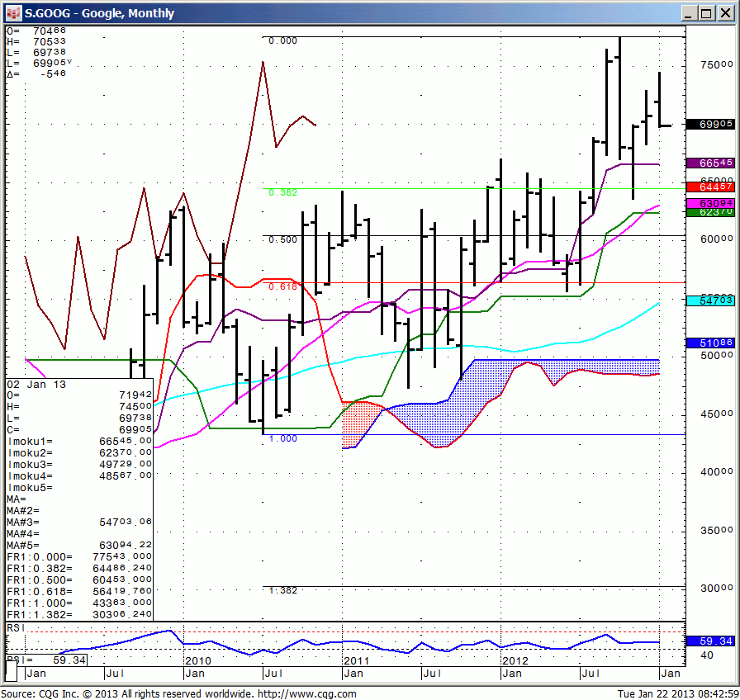Viewport: 740px width, 700px height.
Task: Click the FR1:0.500= 60453.000 row
Action: [x=79, y=579]
